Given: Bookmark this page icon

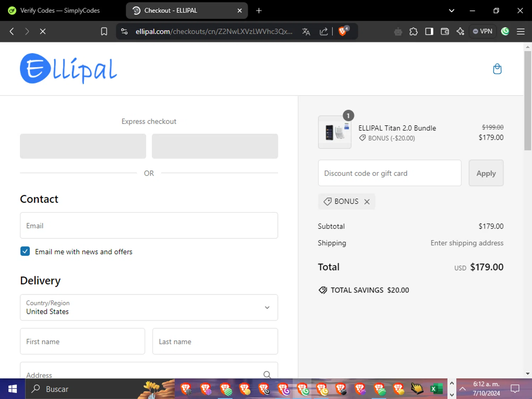Looking at the screenshot, I should (x=104, y=32).
